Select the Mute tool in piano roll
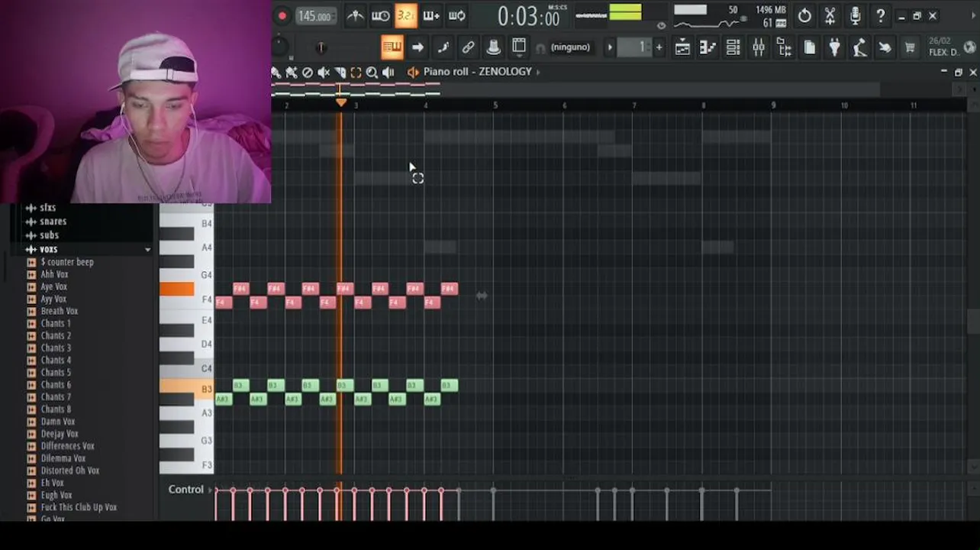The width and height of the screenshot is (980, 550). pyautogui.click(x=324, y=73)
